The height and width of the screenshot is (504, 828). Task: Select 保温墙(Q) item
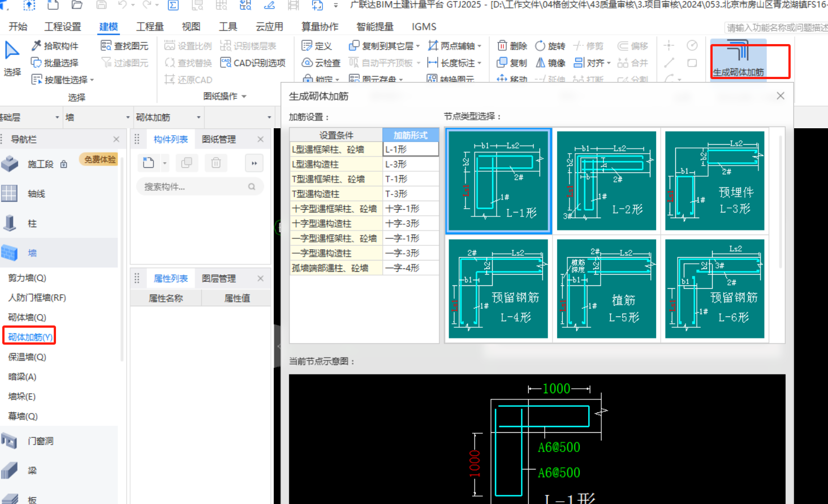click(x=27, y=357)
